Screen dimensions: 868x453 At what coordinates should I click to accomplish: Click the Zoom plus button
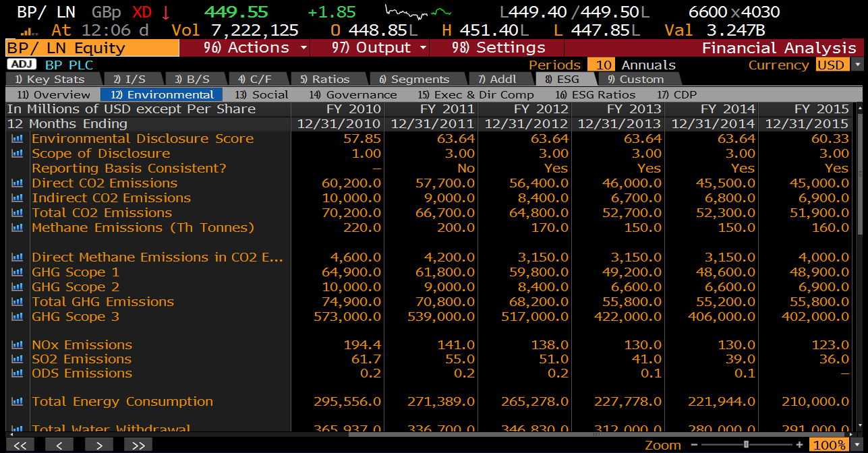[x=799, y=445]
